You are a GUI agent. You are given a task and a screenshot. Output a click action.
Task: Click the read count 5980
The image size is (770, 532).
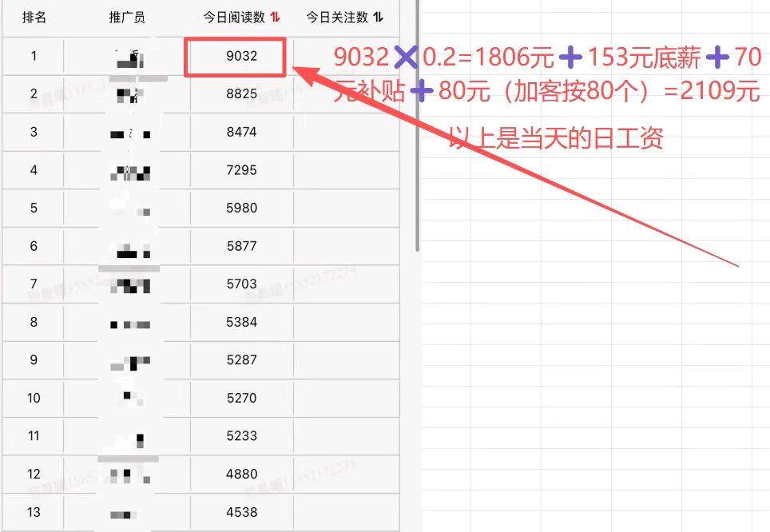tap(241, 208)
